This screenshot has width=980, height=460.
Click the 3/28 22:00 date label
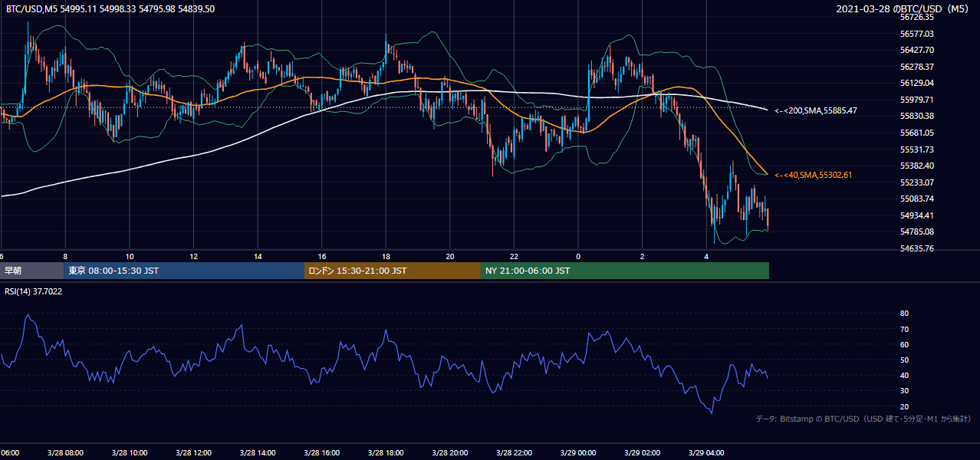pos(514,453)
